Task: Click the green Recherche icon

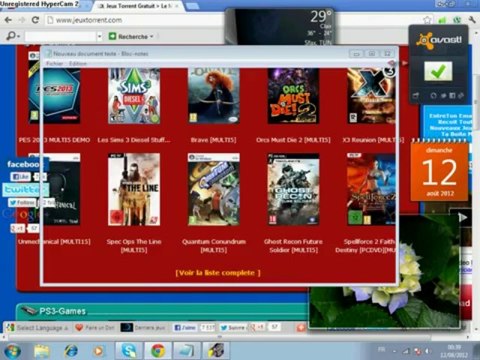Action: 113,36
